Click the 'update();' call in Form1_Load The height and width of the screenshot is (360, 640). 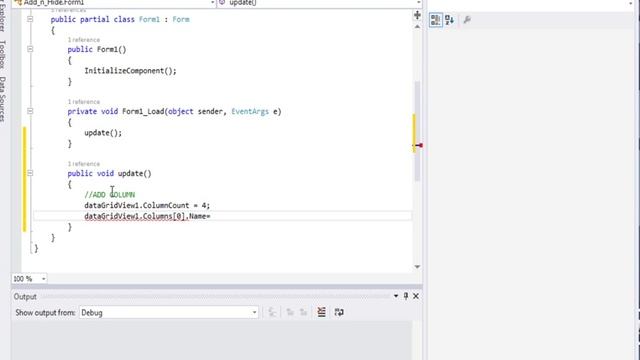[103, 133]
